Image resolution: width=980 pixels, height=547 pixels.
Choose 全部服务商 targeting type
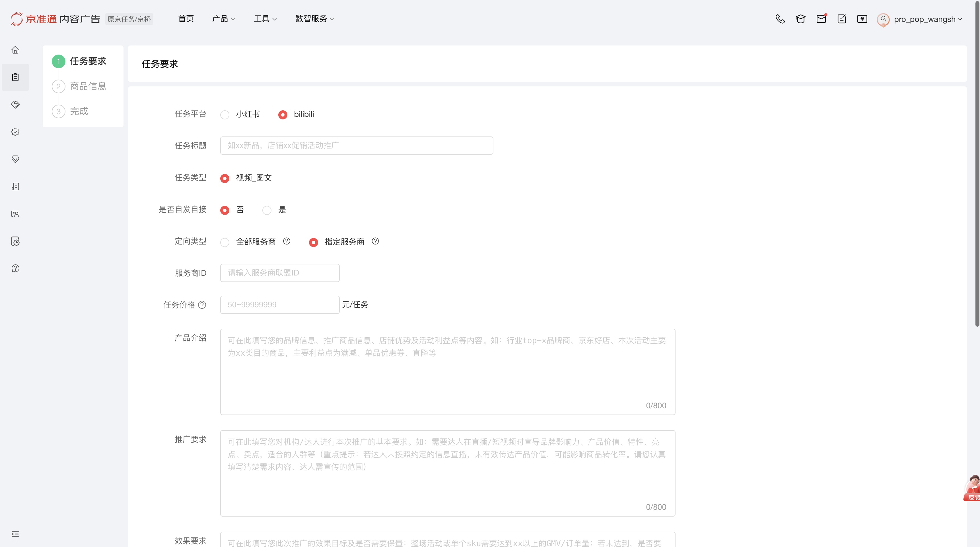point(225,242)
